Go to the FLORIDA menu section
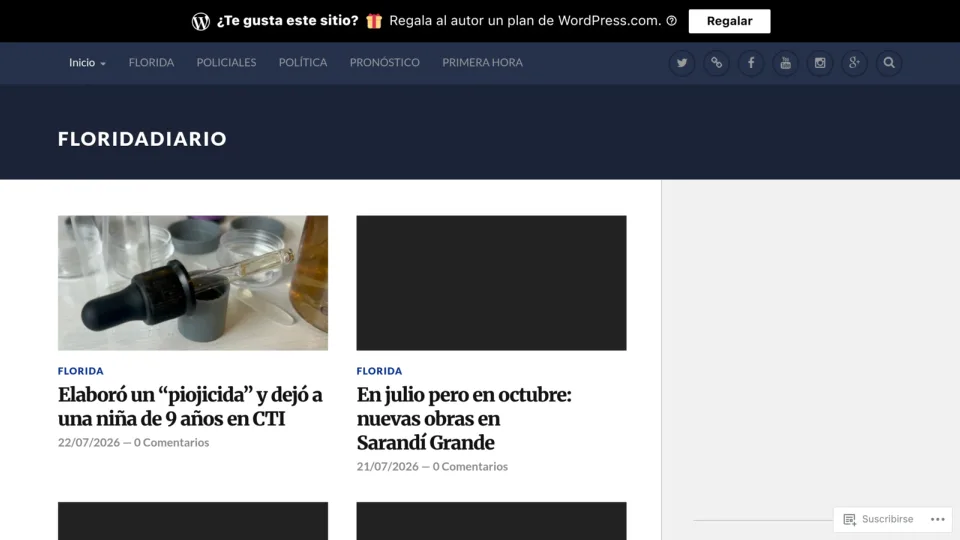 click(x=151, y=62)
